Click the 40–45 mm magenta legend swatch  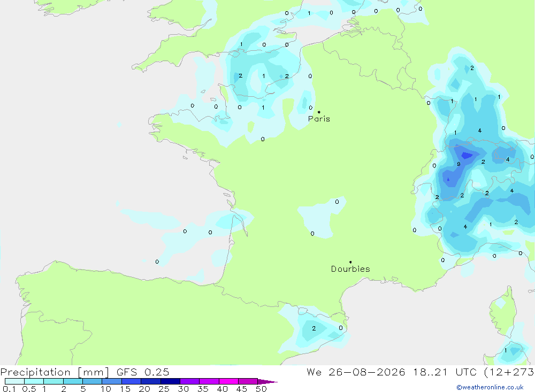tap(228, 381)
